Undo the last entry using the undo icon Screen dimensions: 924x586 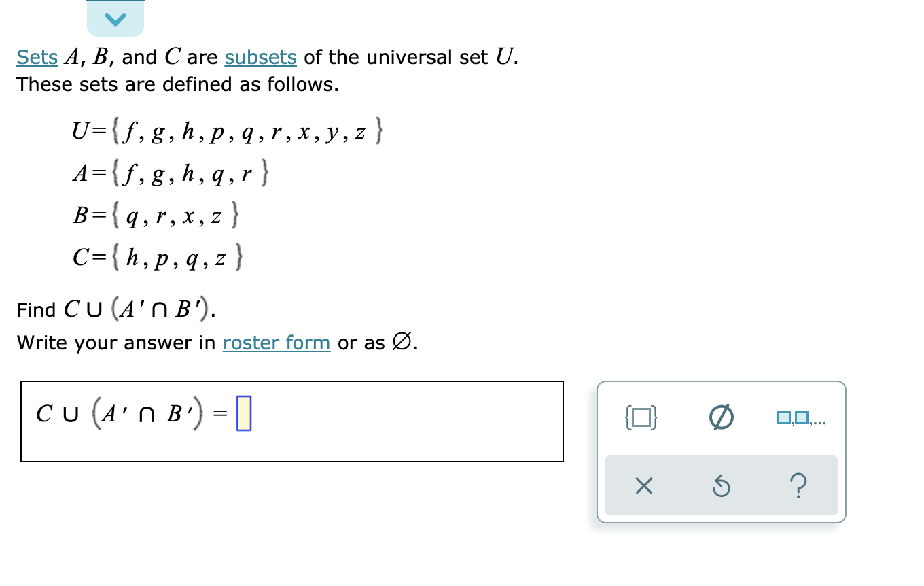tap(722, 485)
